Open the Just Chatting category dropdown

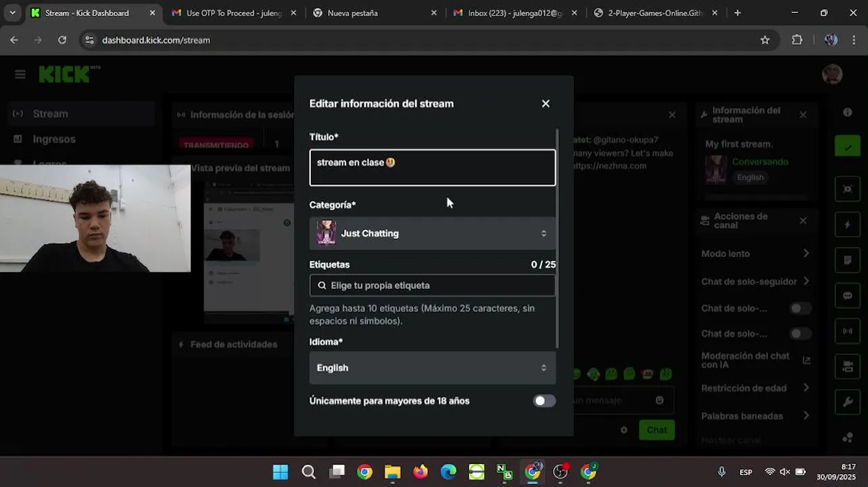[x=433, y=233]
